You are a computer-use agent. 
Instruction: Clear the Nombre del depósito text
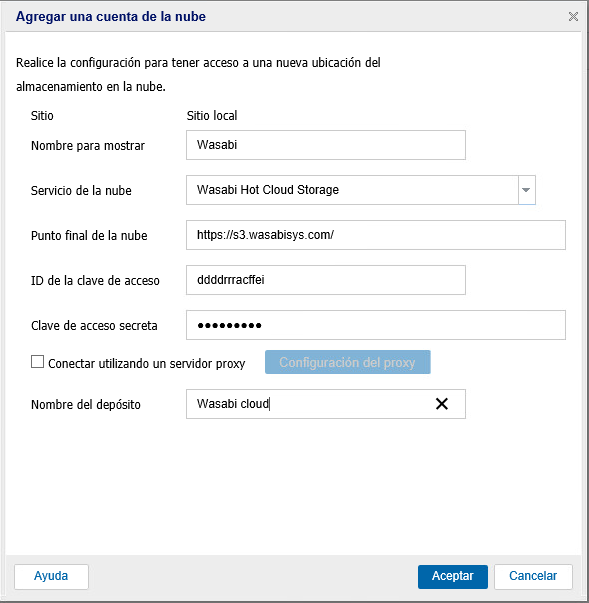click(x=442, y=404)
